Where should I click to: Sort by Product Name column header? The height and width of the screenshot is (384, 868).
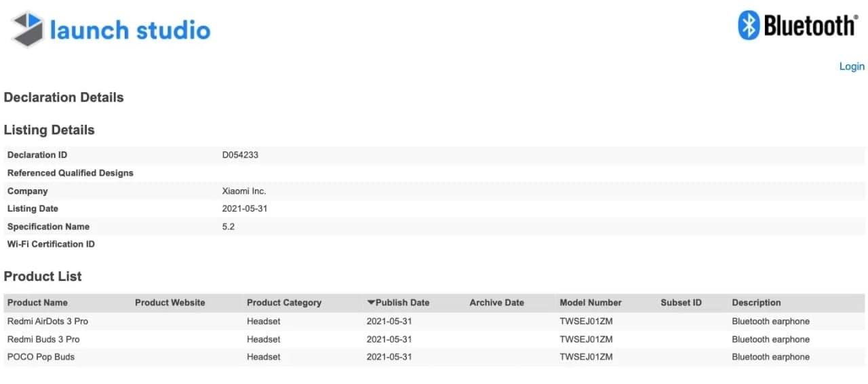[x=37, y=303]
